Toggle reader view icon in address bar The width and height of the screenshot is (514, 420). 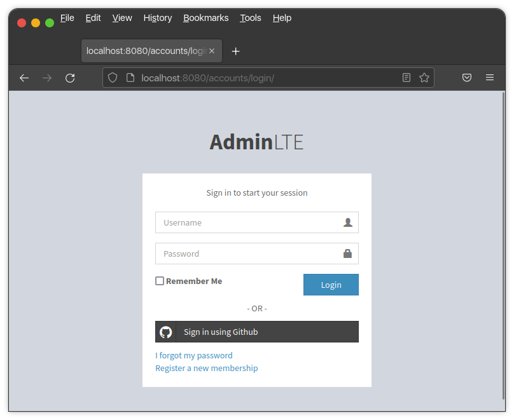(x=406, y=78)
